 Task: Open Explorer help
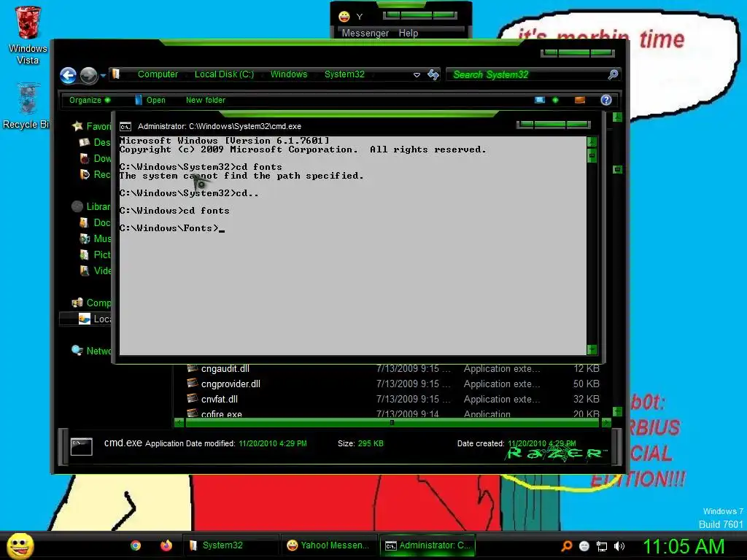click(x=606, y=100)
